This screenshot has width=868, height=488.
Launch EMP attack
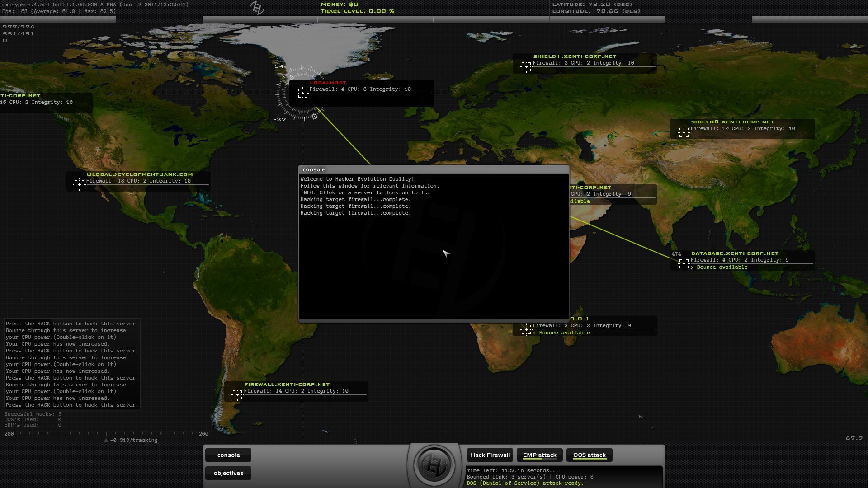[x=540, y=455]
